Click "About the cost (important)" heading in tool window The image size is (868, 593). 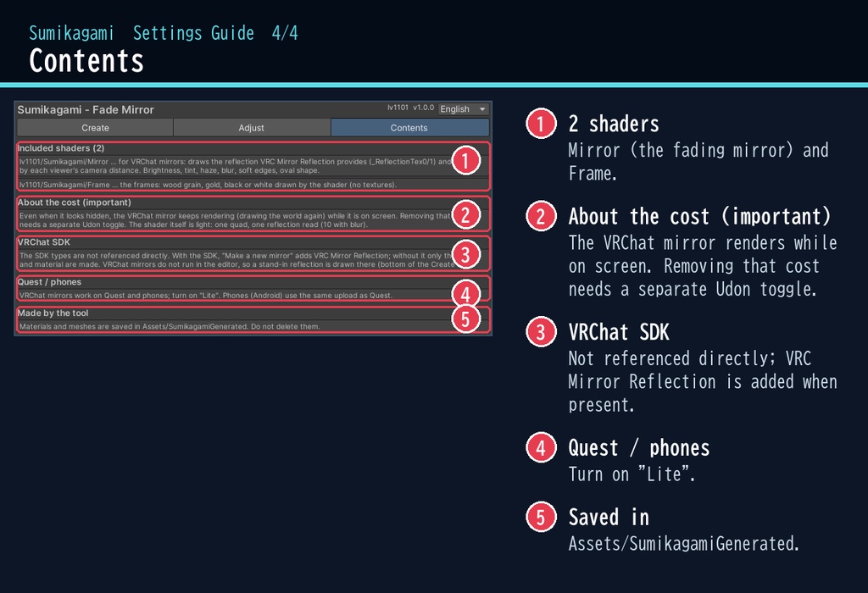[x=75, y=202]
